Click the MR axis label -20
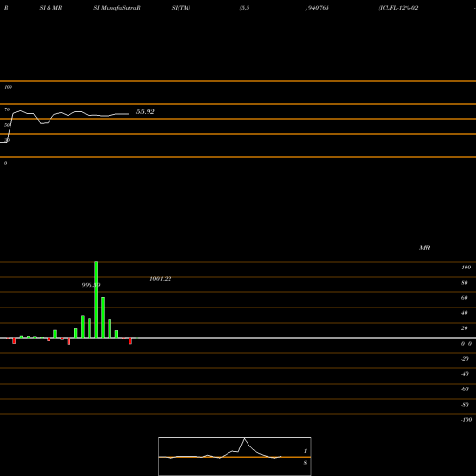 [465, 359]
